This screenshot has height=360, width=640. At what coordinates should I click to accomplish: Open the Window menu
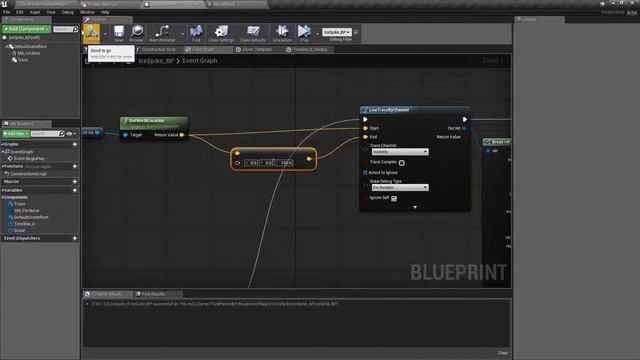(87, 12)
